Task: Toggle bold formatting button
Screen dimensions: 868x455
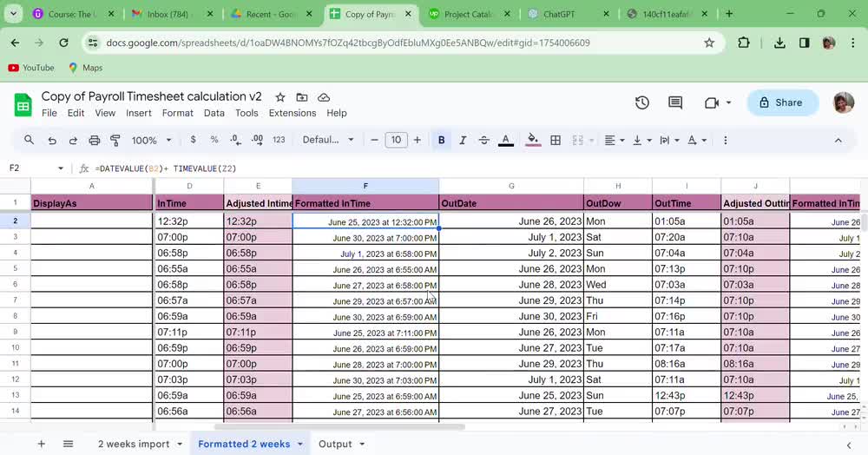Action: pyautogui.click(x=441, y=140)
